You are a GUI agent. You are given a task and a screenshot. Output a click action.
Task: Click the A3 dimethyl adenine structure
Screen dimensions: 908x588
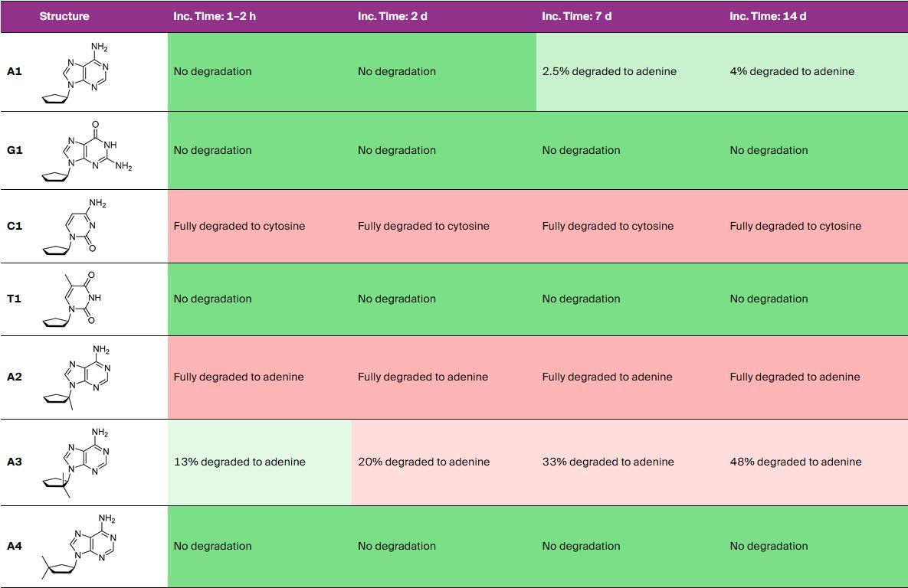click(x=81, y=462)
